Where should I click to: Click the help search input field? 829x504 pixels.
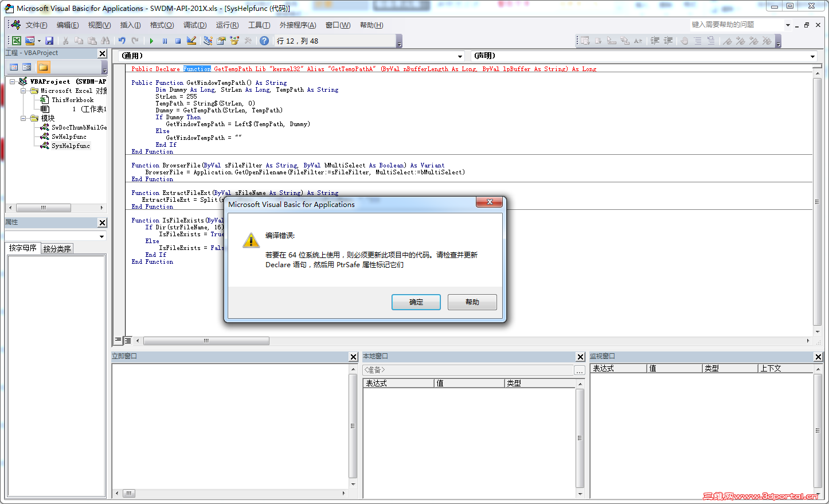click(x=736, y=25)
